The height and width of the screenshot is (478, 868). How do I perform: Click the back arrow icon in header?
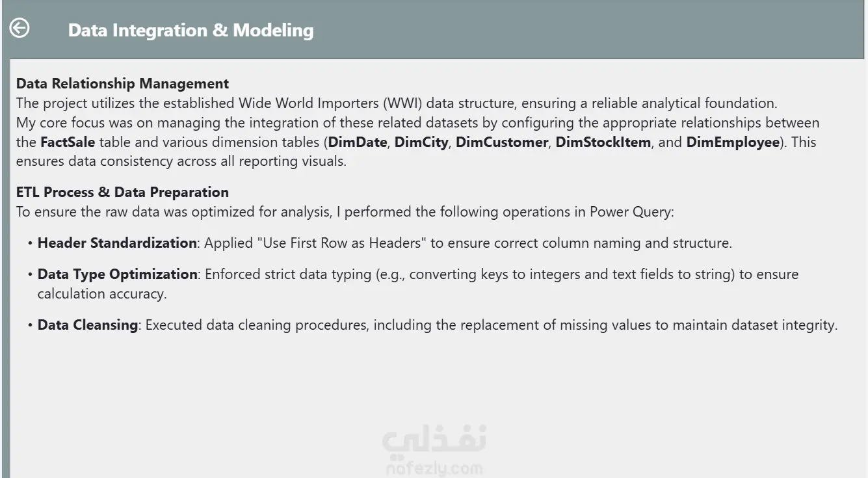pos(20,28)
